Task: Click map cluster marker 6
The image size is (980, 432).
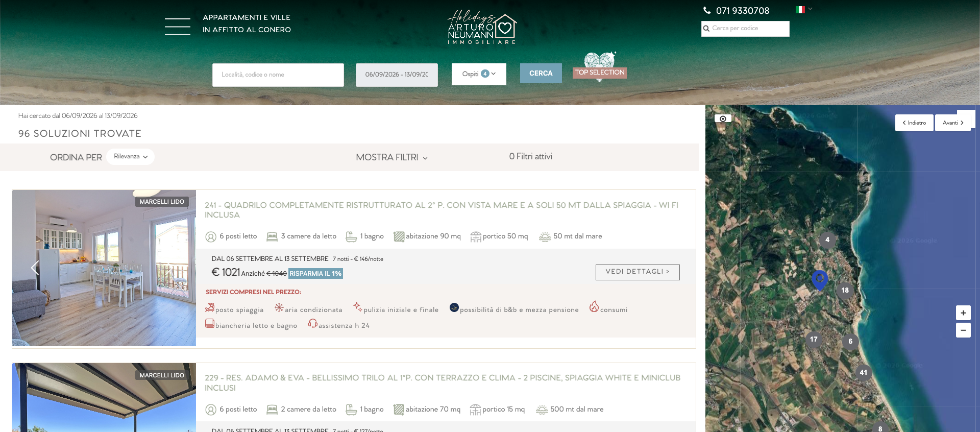Action: 850,341
